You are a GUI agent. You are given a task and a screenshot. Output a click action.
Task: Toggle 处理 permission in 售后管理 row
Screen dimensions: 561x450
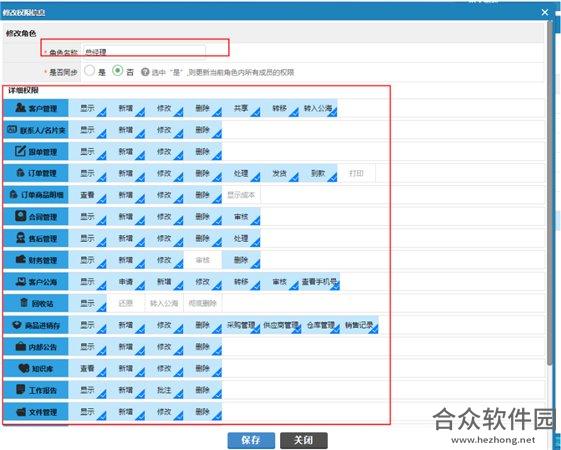pos(241,239)
